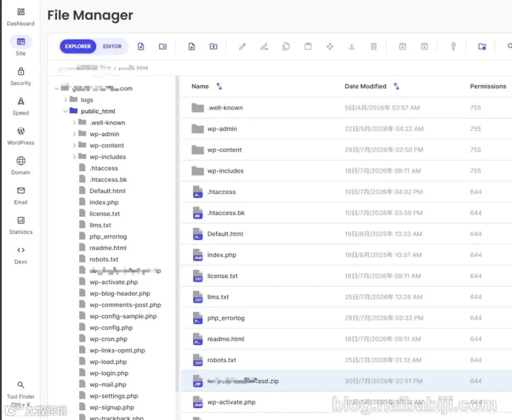Viewport: 512px width, 420px height.
Task: Open the Site section in sidebar
Action: [x=20, y=46]
